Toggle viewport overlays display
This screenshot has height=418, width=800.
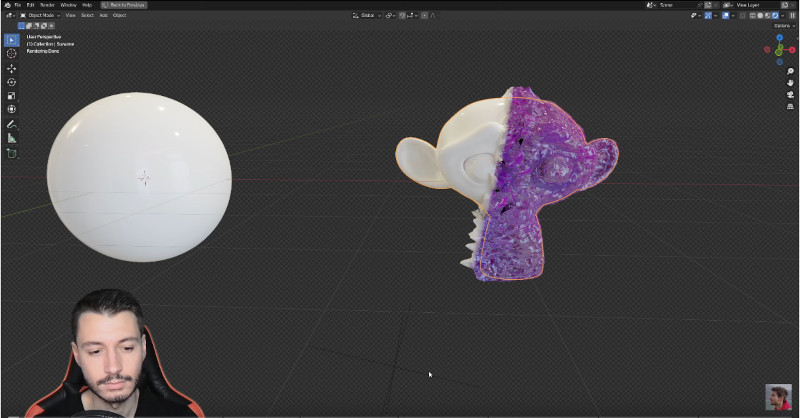(726, 15)
